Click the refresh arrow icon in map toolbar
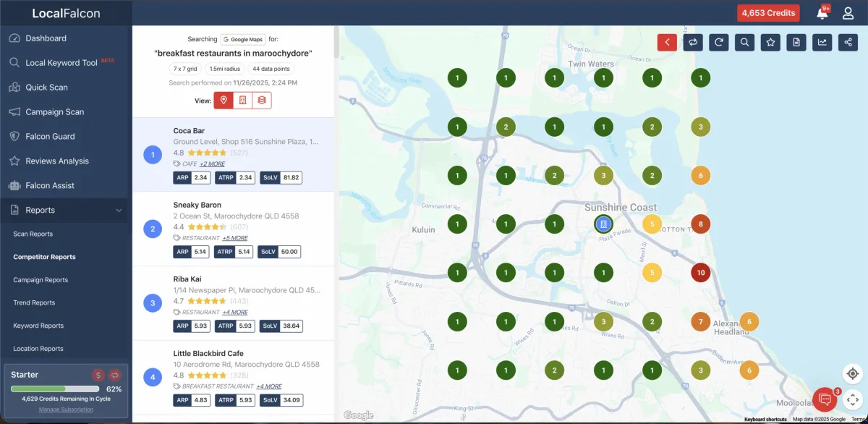 click(718, 42)
